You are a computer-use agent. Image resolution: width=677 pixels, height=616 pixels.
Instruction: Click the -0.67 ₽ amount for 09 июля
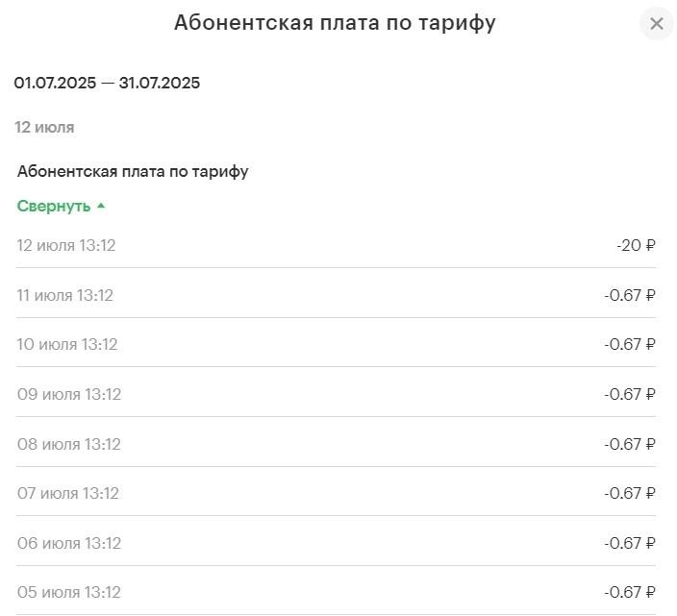point(630,394)
